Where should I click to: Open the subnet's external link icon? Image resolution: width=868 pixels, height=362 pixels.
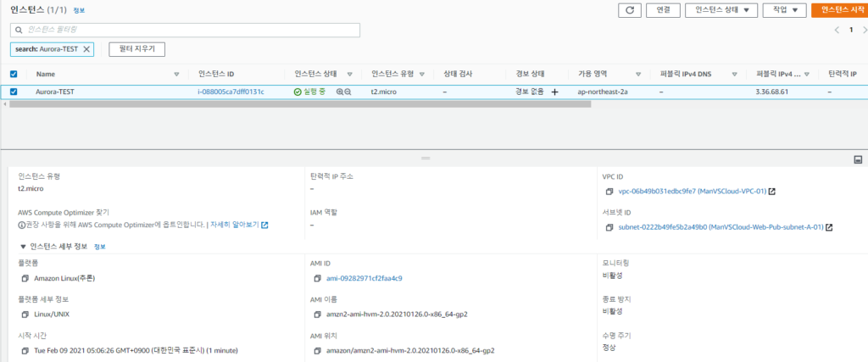pyautogui.click(x=829, y=227)
